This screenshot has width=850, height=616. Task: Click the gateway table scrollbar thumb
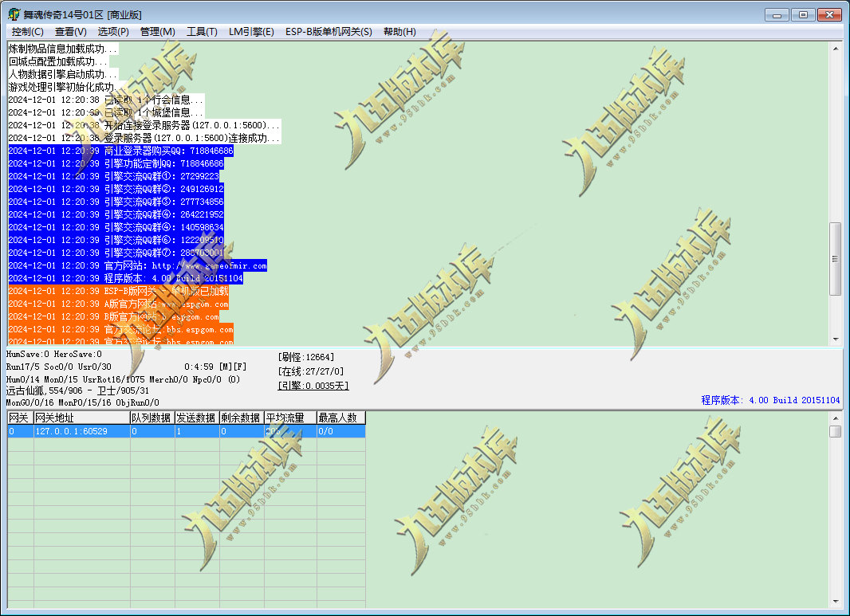point(836,431)
